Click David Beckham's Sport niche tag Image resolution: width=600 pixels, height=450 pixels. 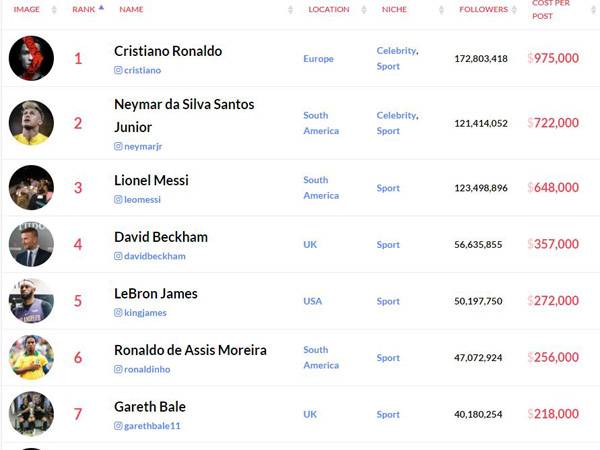point(388,244)
